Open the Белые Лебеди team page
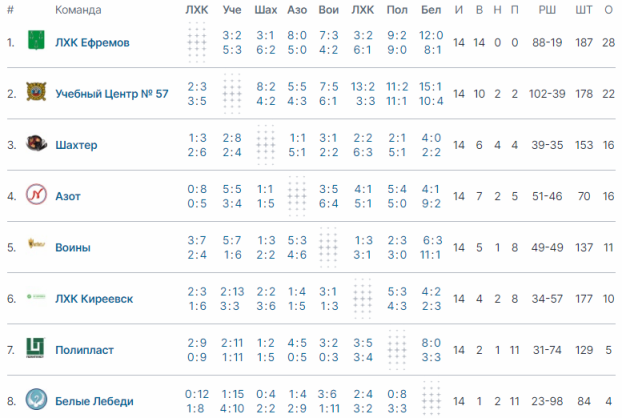 pos(94,401)
